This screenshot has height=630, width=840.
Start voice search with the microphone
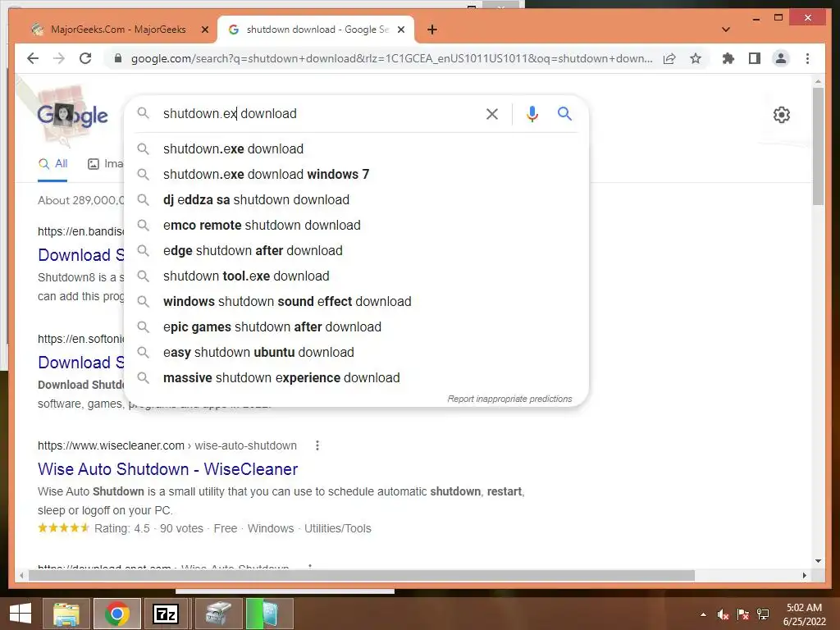[x=532, y=113]
